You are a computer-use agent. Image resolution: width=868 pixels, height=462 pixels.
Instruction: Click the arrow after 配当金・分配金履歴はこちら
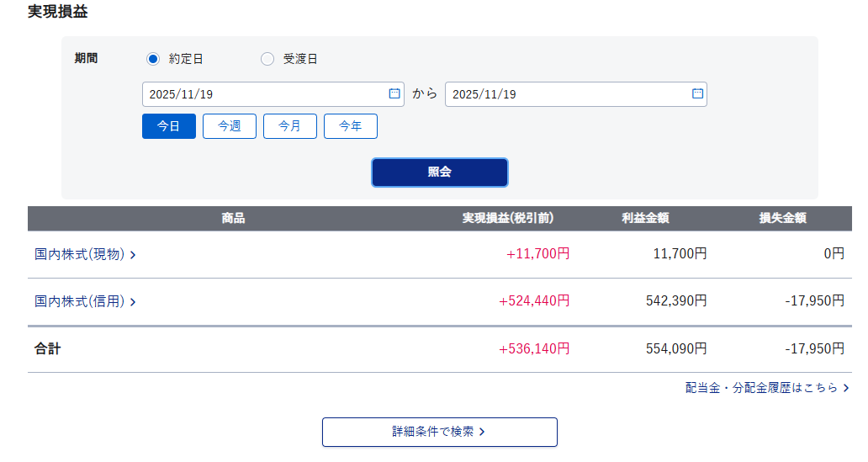(x=845, y=388)
